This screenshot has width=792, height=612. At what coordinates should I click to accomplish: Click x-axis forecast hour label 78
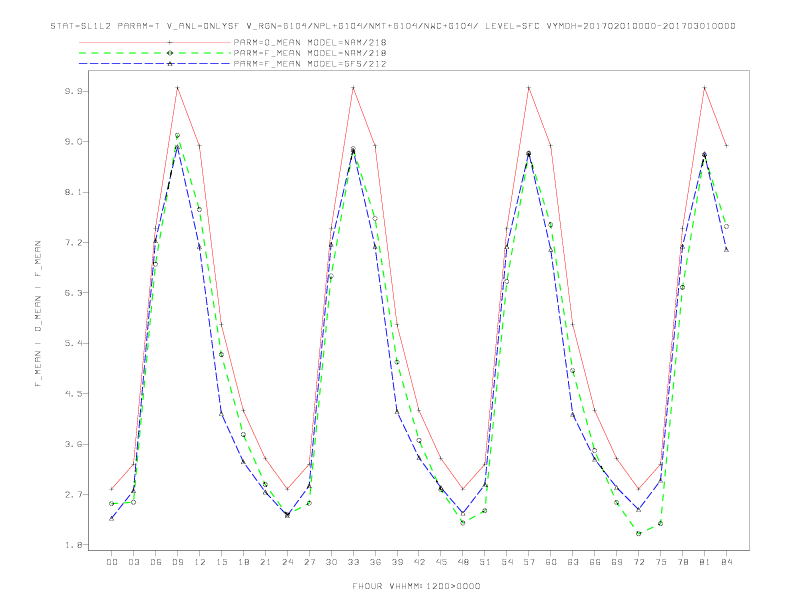point(683,562)
